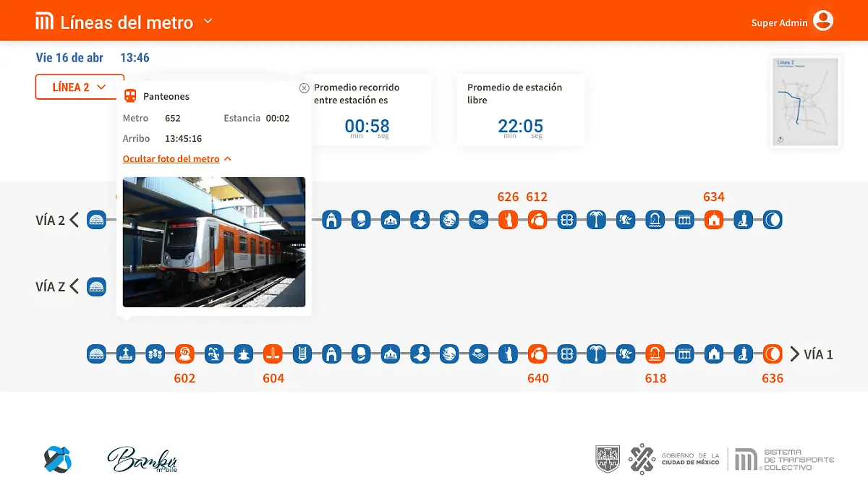Image resolution: width=868 pixels, height=488 pixels.
Task: Click the palm tree station icon on Vía 1
Action: [x=596, y=354]
